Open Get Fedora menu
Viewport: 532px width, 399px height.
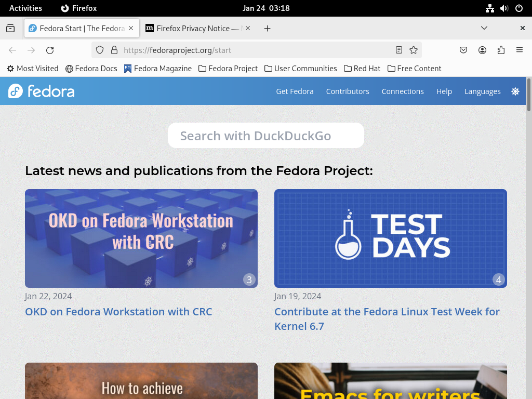pyautogui.click(x=295, y=91)
